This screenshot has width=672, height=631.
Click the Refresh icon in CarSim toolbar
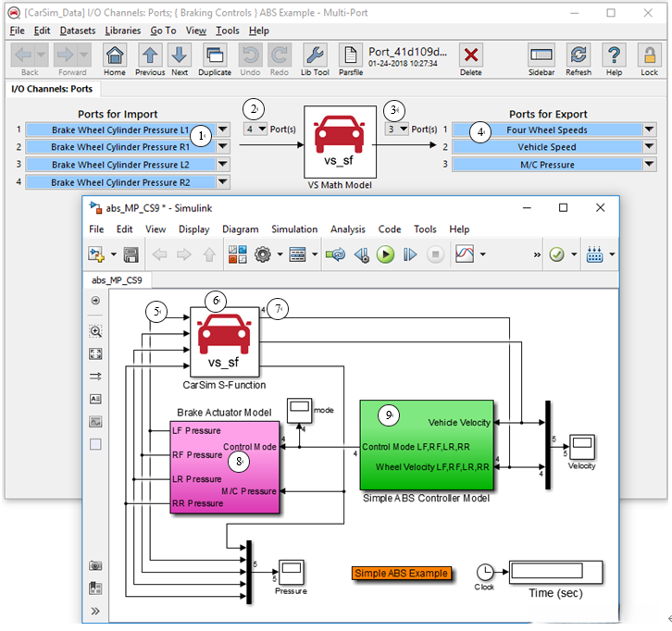pos(579,56)
